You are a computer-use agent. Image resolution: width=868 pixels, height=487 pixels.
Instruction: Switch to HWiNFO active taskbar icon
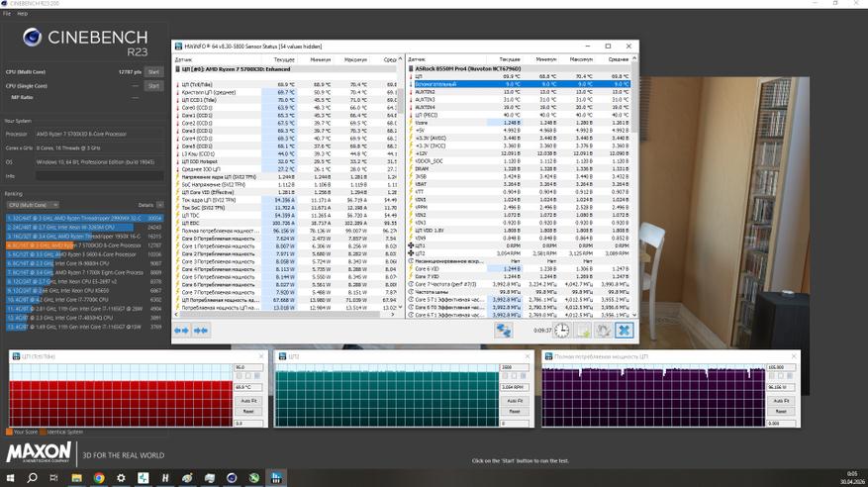coord(276,477)
